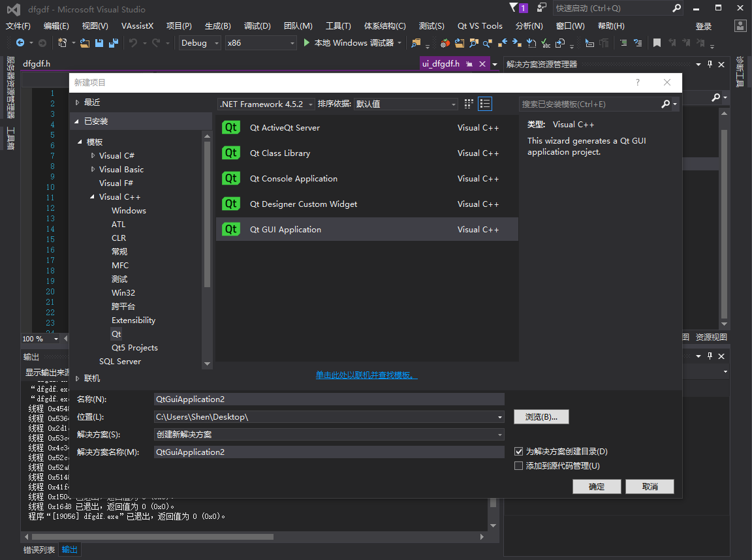752x560 pixels.
Task: Select the Qt Designer Custom Widget icon
Action: pos(230,203)
